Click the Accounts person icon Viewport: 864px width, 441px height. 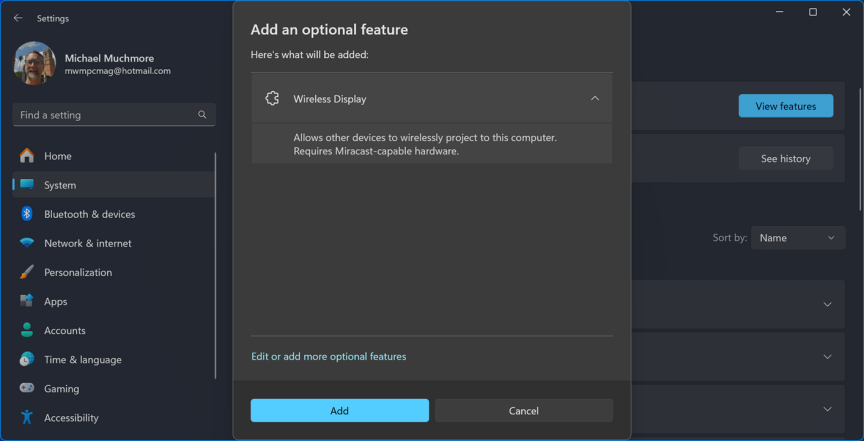tap(26, 330)
